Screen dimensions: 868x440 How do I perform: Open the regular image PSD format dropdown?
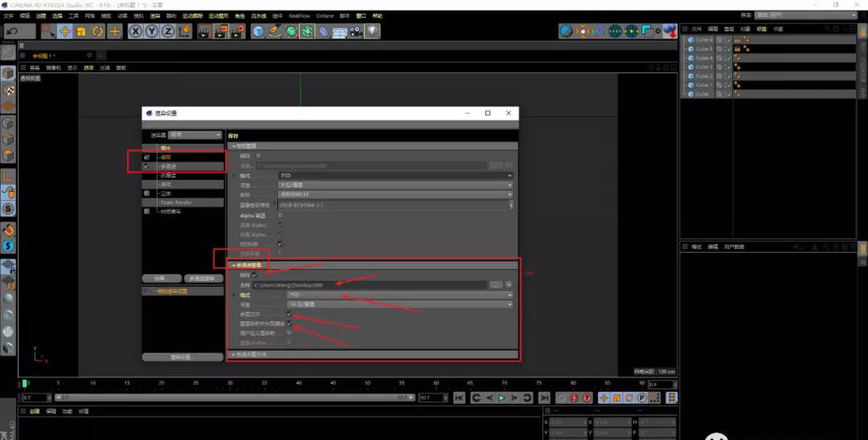pyautogui.click(x=395, y=175)
